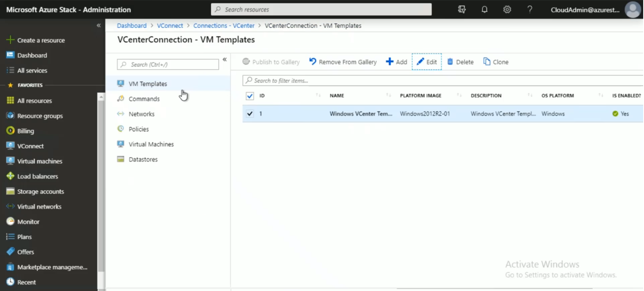
Task: Click Publish to Gallery button
Action: tap(271, 62)
